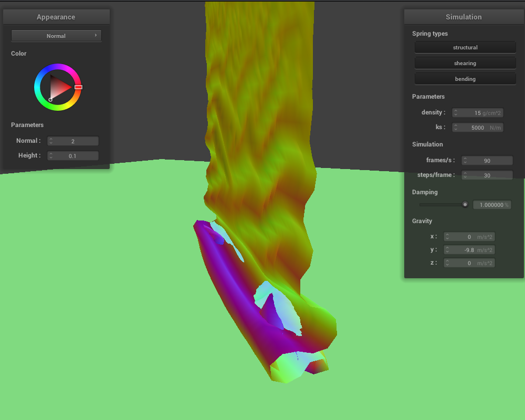Step down the steps/frame value
The image size is (525, 420).
tap(465, 177)
